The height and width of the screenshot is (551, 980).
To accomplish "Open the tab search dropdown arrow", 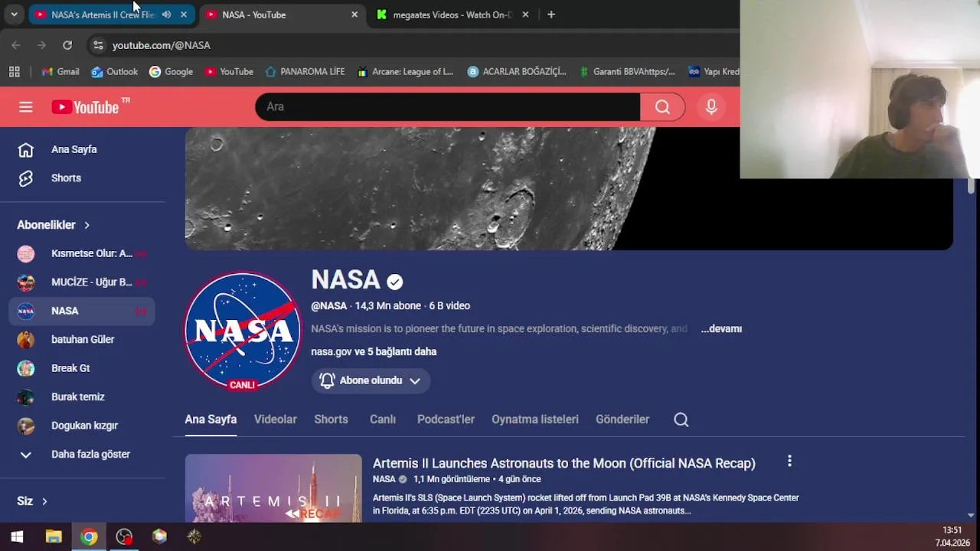I will tap(14, 15).
